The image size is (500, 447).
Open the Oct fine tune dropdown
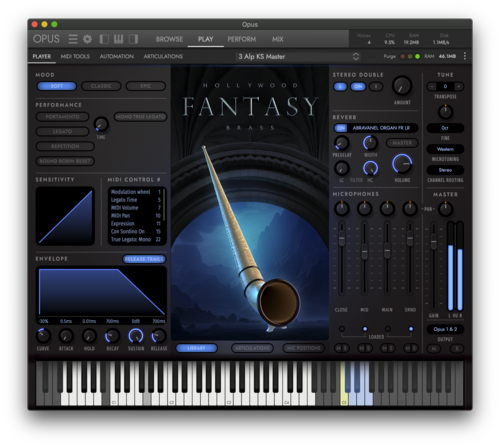point(445,128)
